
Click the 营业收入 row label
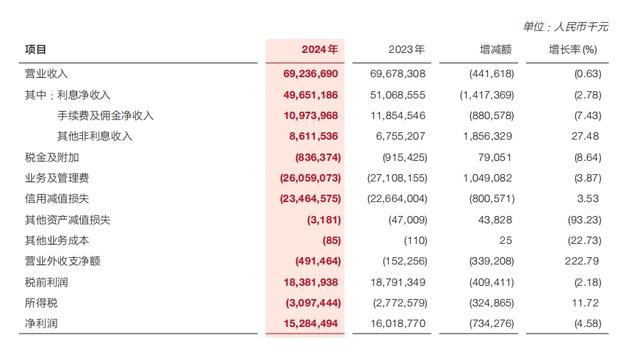pos(46,73)
